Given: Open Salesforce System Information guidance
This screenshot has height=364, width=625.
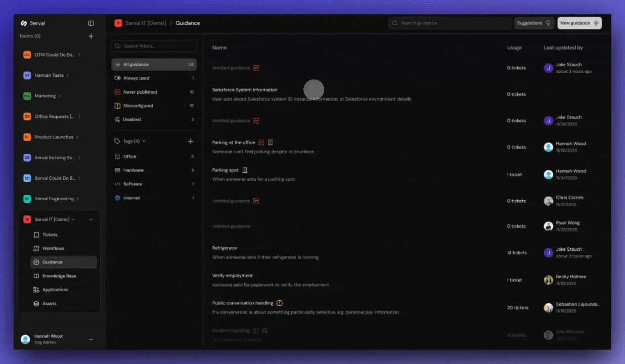Looking at the screenshot, I should [x=245, y=89].
